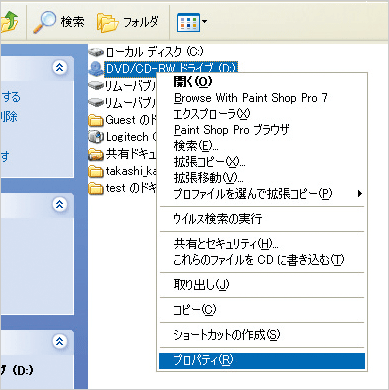Choose 開く(O) in the context menu
The width and height of the screenshot is (389, 390).
pyautogui.click(x=262, y=81)
